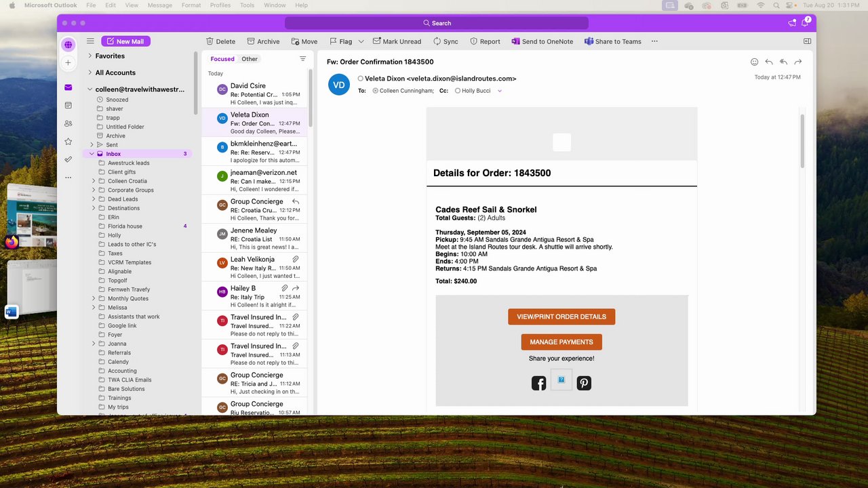Screen dimensions: 868x488
Task: Expand the All Accounts section
Action: [x=90, y=73]
